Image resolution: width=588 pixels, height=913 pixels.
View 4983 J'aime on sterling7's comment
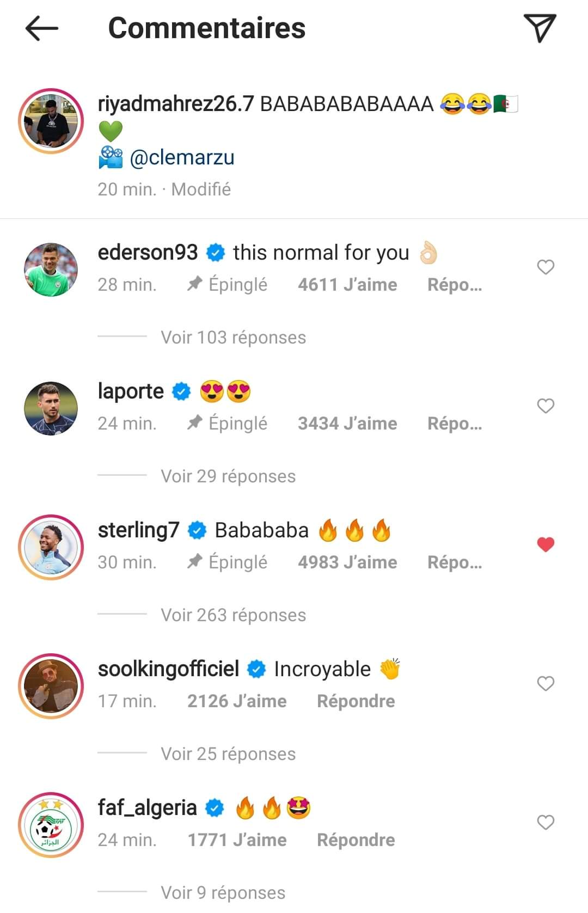click(347, 562)
